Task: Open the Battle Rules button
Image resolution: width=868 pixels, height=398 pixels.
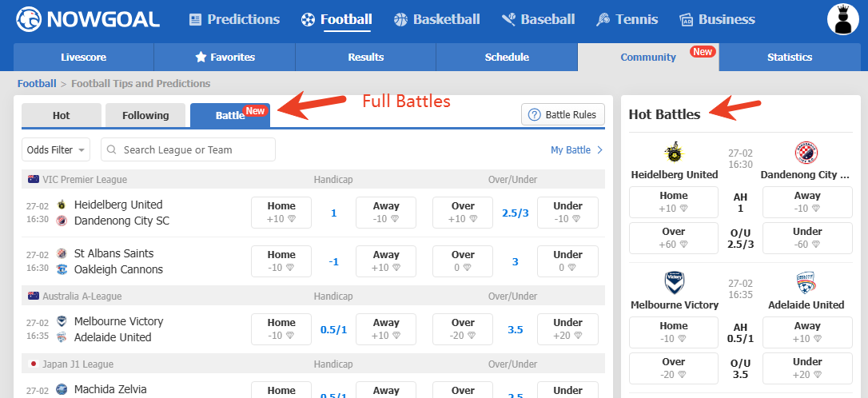Action: (x=563, y=115)
